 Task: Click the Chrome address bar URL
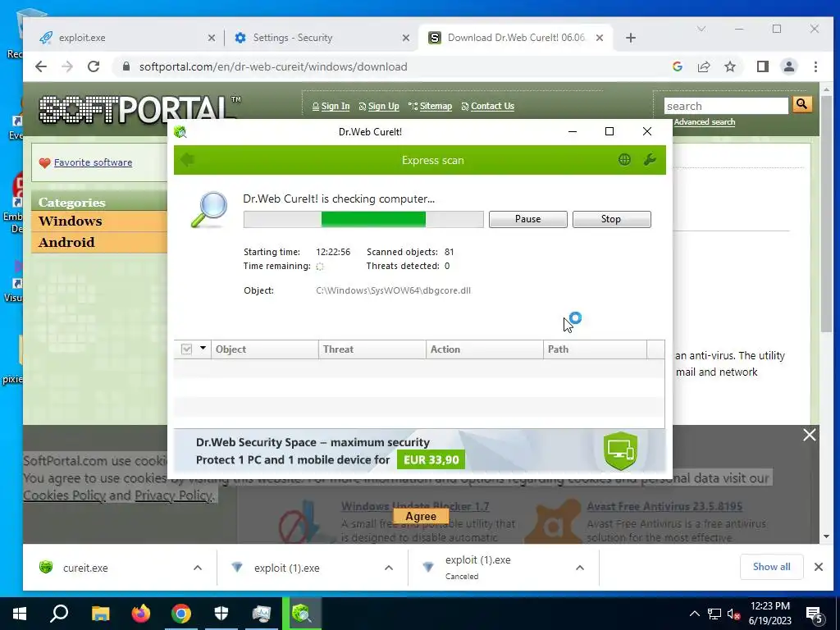[273, 66]
